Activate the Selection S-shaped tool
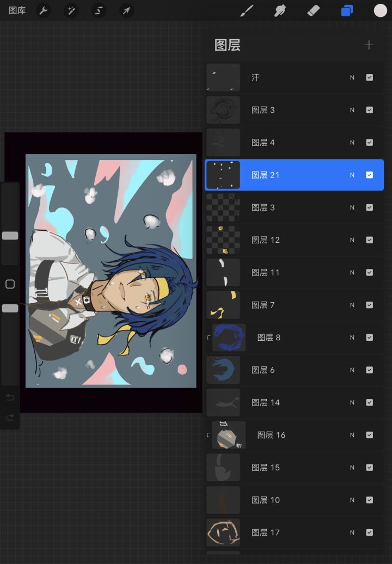This screenshot has height=564, width=392. click(99, 11)
